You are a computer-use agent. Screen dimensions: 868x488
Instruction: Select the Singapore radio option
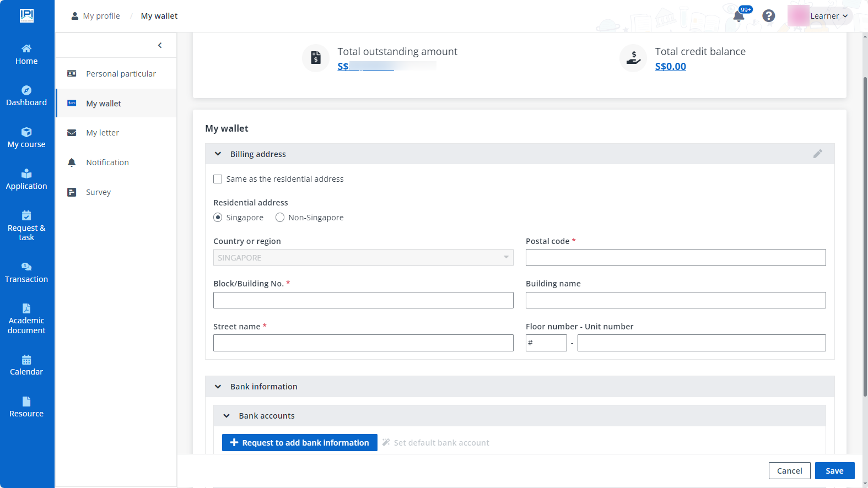(218, 218)
